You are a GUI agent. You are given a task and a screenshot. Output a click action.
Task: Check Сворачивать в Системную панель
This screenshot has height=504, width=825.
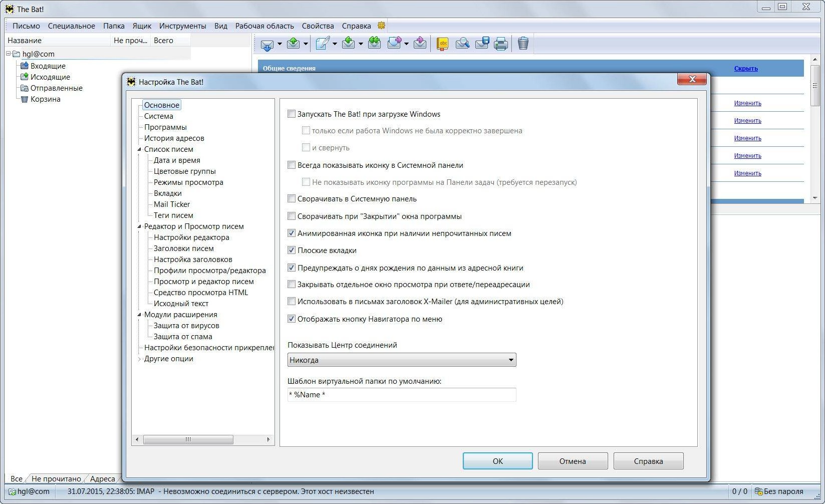click(x=292, y=199)
